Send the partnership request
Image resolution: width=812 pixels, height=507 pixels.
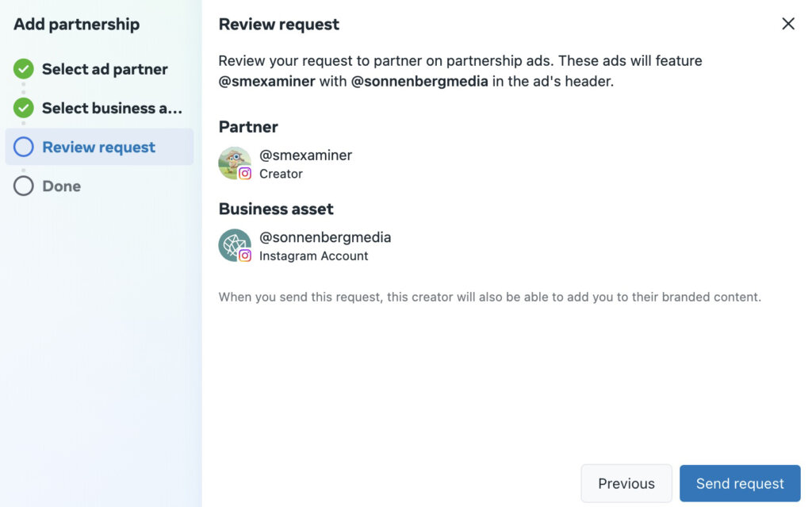pos(740,483)
